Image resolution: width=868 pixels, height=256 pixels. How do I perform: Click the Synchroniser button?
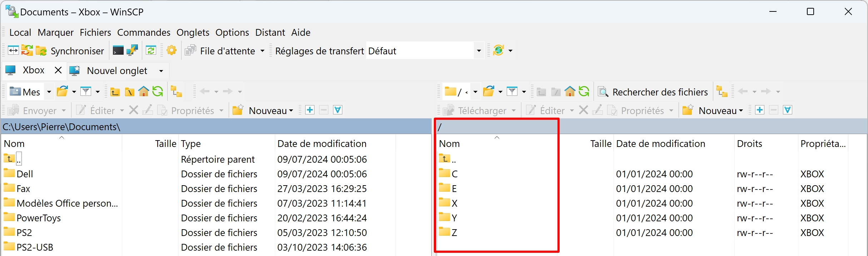click(x=70, y=51)
